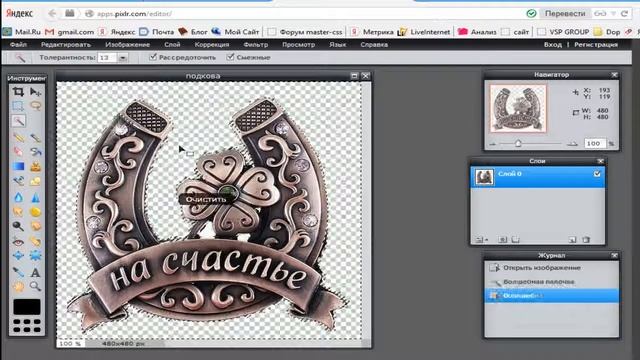Open the Метрика bookmark
Image resolution: width=640 pixels, height=360 pixels.
point(372,31)
